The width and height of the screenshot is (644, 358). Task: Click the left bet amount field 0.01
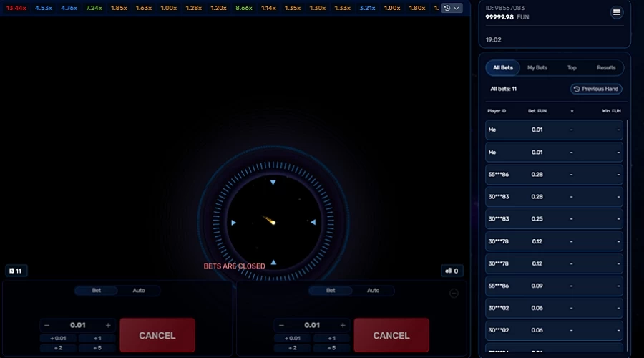click(77, 325)
